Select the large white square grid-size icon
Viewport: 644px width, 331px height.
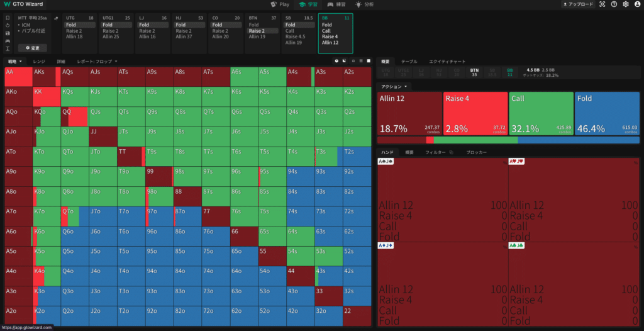[369, 61]
